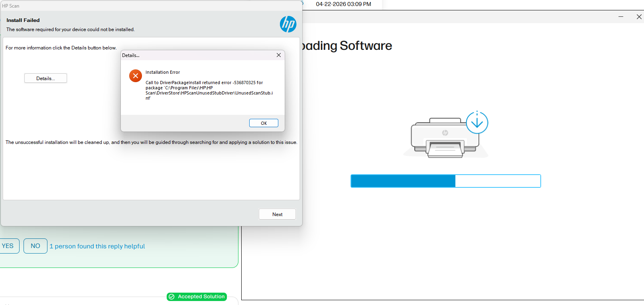Click 'software required for your device' message
Viewport: 644px width, 305px height.
click(71, 30)
